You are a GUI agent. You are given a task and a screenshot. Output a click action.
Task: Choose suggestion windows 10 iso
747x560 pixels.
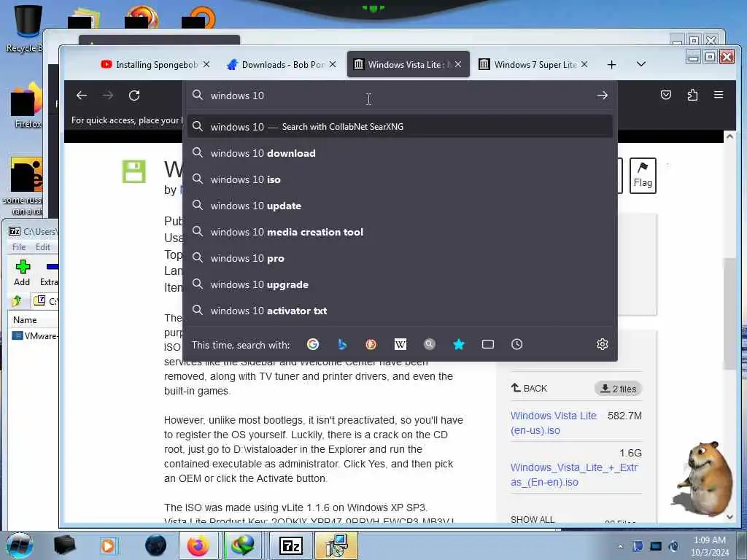click(400, 179)
